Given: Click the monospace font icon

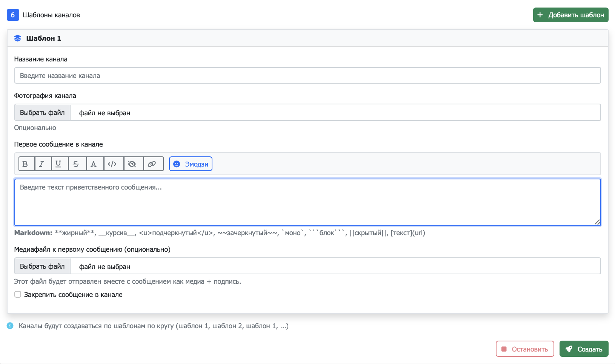Looking at the screenshot, I should [x=94, y=164].
